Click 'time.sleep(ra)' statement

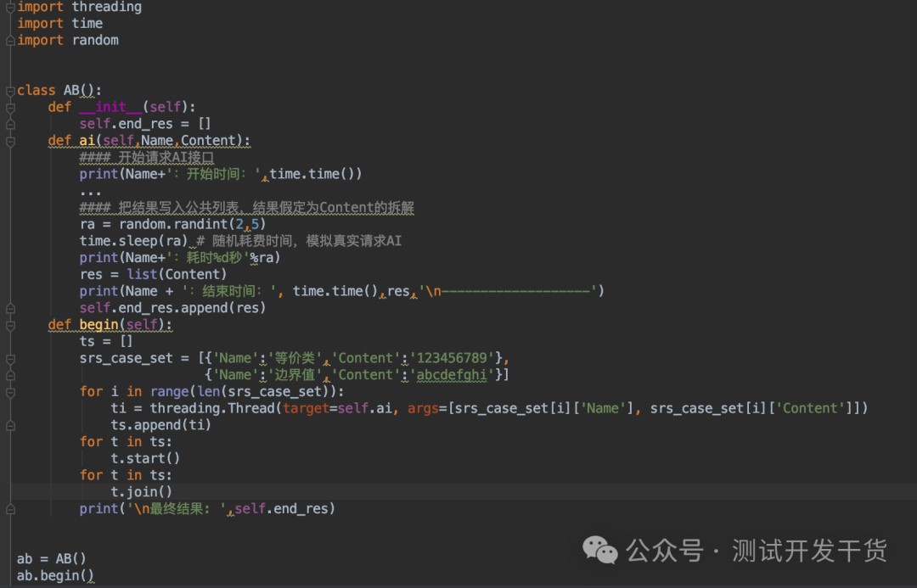click(x=134, y=241)
